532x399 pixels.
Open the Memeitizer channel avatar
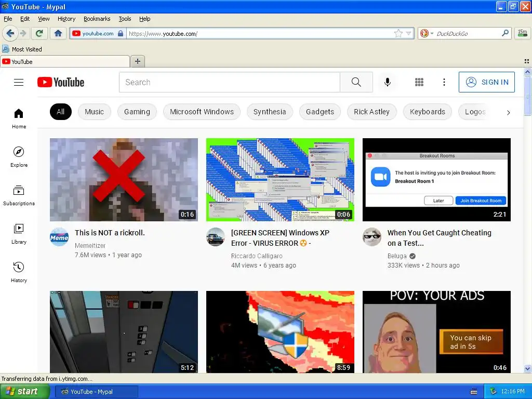pyautogui.click(x=59, y=237)
